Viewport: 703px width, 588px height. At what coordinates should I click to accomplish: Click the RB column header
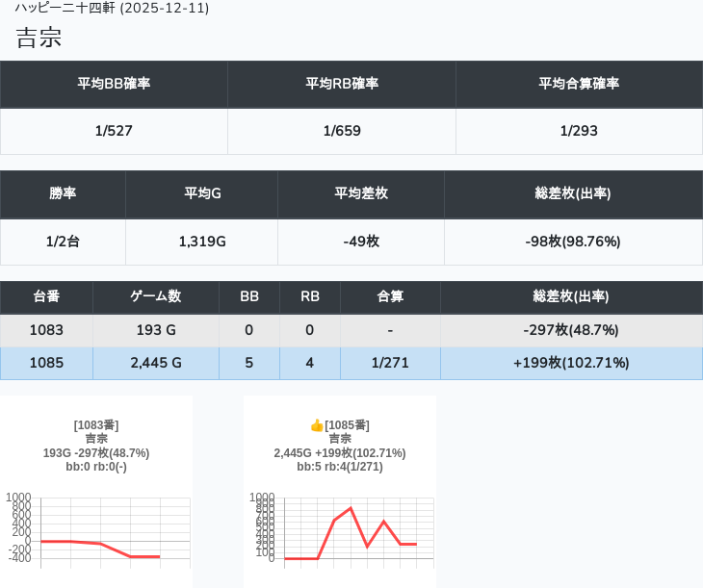tap(310, 296)
